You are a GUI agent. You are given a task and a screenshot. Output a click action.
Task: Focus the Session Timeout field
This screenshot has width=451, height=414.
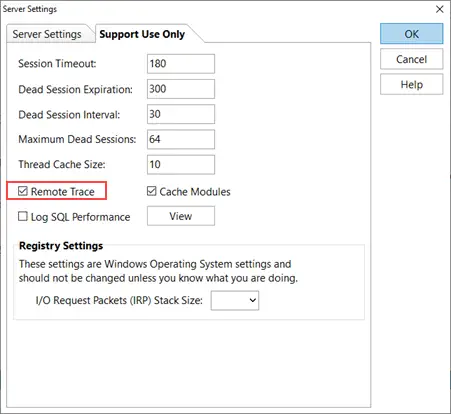pos(181,64)
